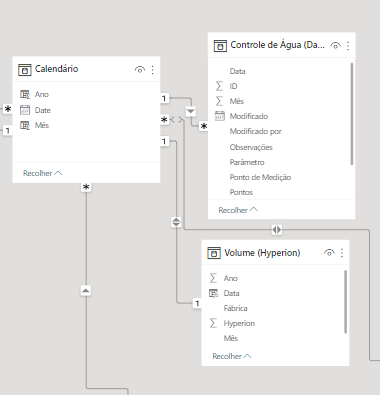Viewport: 380px width, 395px height.
Task: Select the Ponto de Medição field
Action: click(x=260, y=177)
